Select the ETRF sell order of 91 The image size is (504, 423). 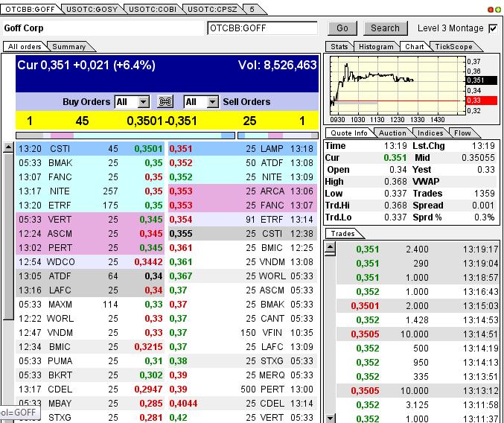pyautogui.click(x=243, y=219)
